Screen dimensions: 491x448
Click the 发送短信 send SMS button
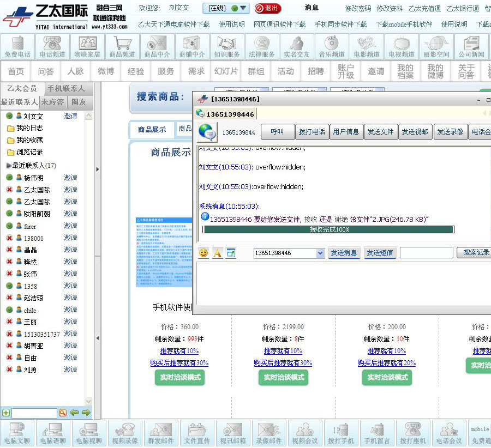pos(380,253)
